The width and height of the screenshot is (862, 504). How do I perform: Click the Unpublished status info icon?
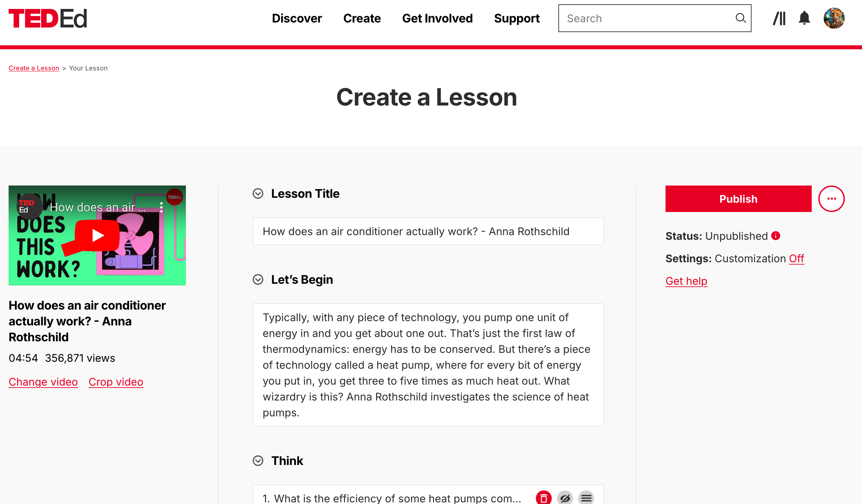[775, 235]
